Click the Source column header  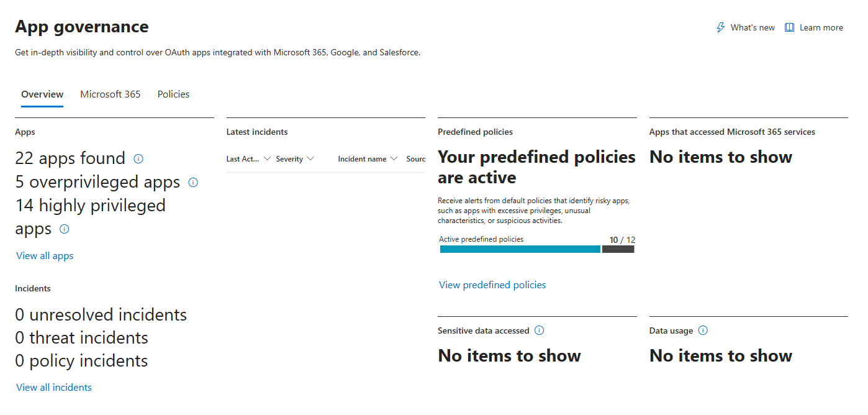pyautogui.click(x=416, y=159)
